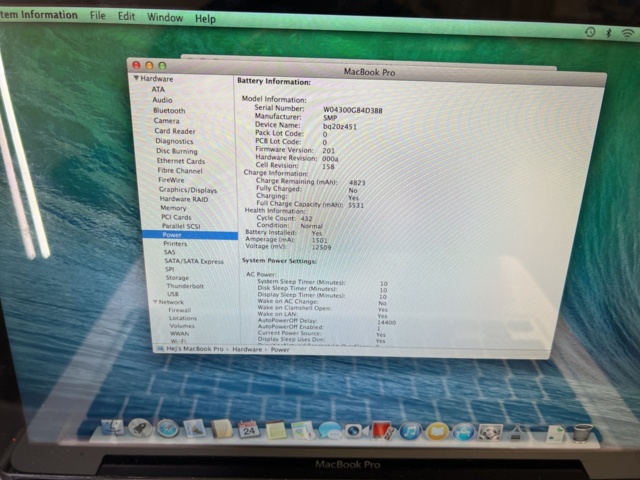Screen dimensions: 640x480
Task: Select Graphics/Displays in the sidebar
Action: point(188,190)
